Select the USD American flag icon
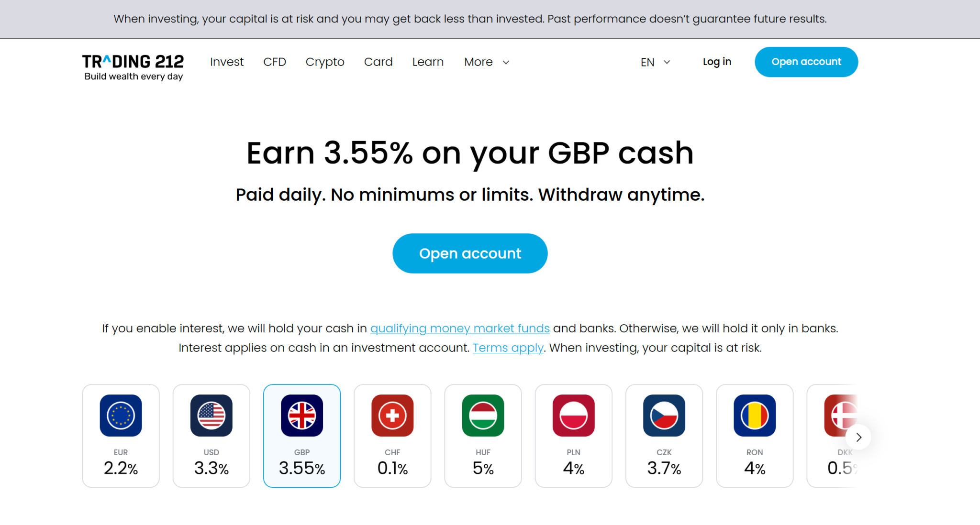Image resolution: width=980 pixels, height=525 pixels. (211, 415)
